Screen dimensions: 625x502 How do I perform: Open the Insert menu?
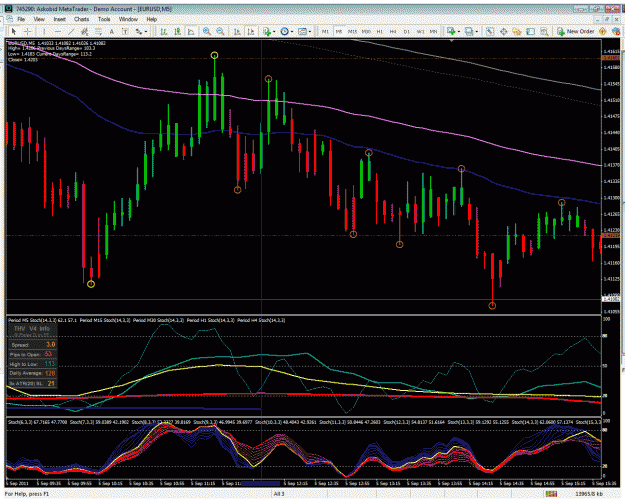pyautogui.click(x=59, y=19)
